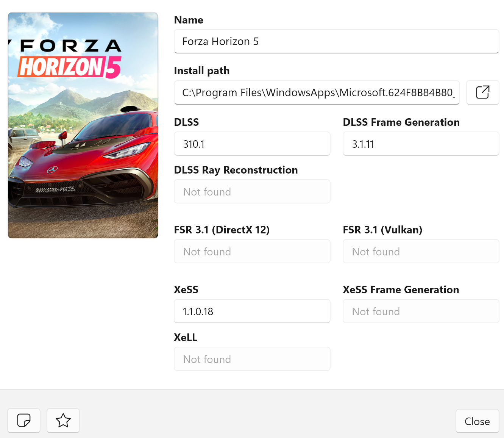
Task: Click the DLSS Ray Reconstruction label
Action: click(x=236, y=170)
